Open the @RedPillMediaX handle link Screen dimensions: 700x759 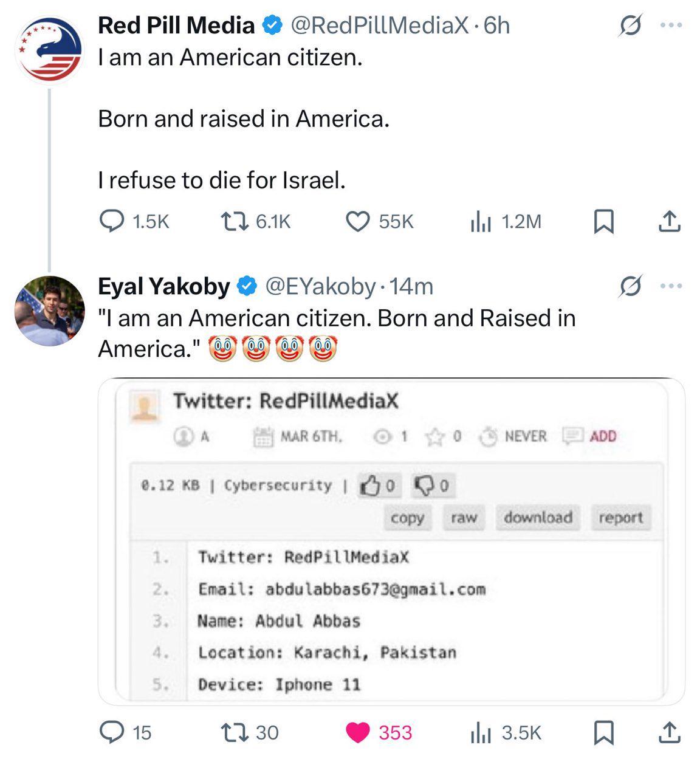pos(380,26)
